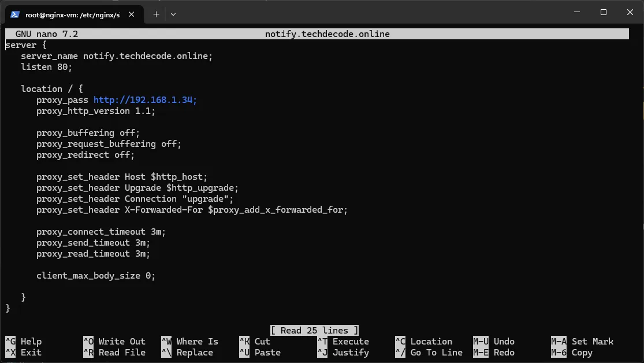Click the 'proxy_request_buffering off;' line
The width and height of the screenshot is (644, 363).
pos(109,144)
